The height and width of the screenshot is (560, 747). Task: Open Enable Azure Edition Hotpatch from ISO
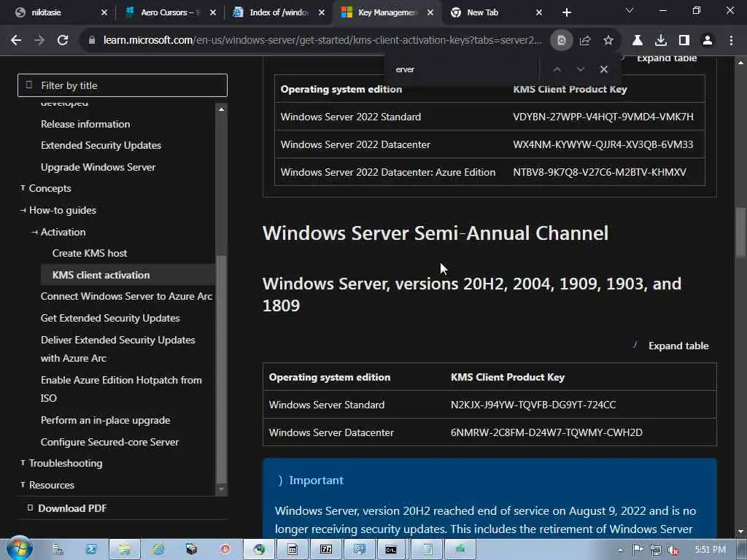(x=121, y=389)
